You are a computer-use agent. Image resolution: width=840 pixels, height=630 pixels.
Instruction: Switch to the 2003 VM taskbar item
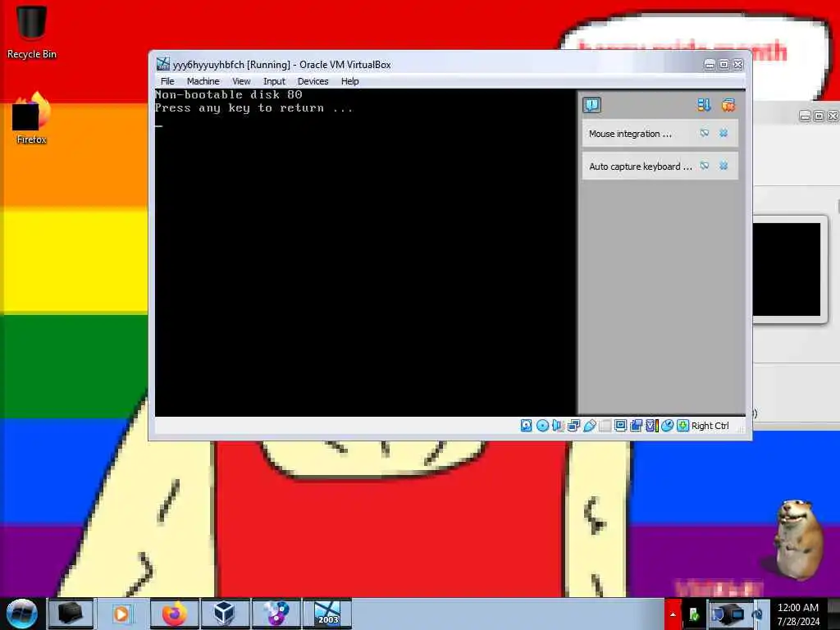coord(327,614)
